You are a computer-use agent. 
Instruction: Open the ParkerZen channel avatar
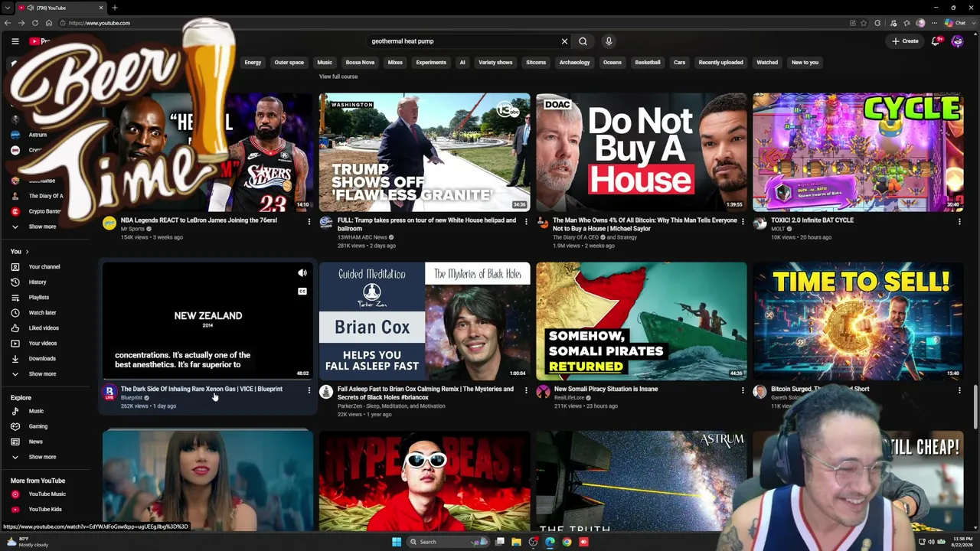click(x=326, y=393)
